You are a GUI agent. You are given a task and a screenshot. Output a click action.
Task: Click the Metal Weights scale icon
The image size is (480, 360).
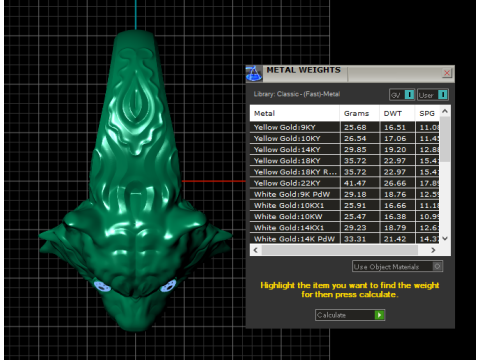(x=254, y=74)
